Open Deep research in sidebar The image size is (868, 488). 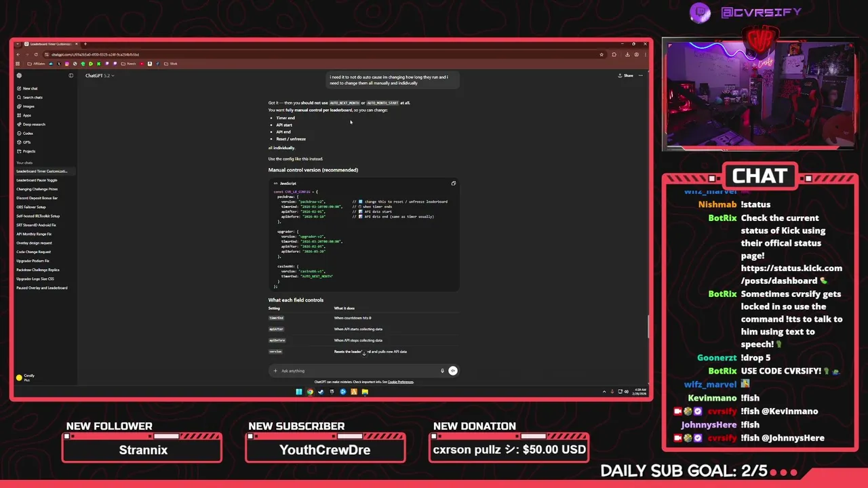[x=31, y=124]
